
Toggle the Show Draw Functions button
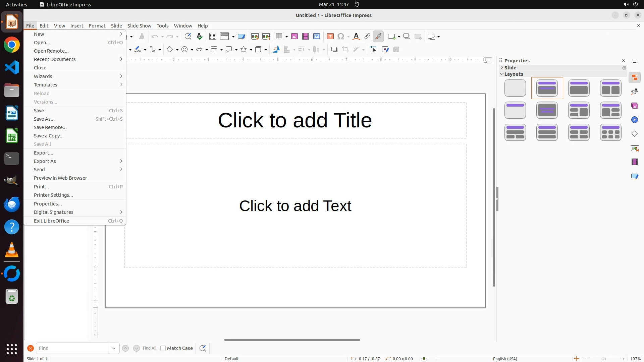pyautogui.click(x=378, y=37)
